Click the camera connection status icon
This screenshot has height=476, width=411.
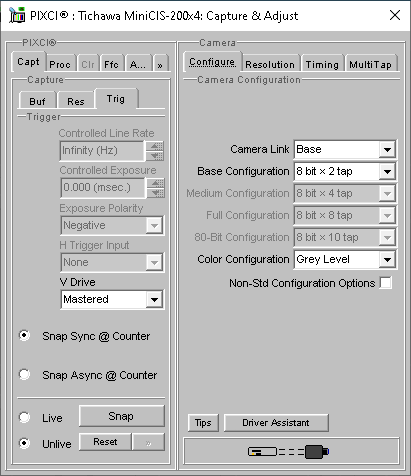pos(289,451)
